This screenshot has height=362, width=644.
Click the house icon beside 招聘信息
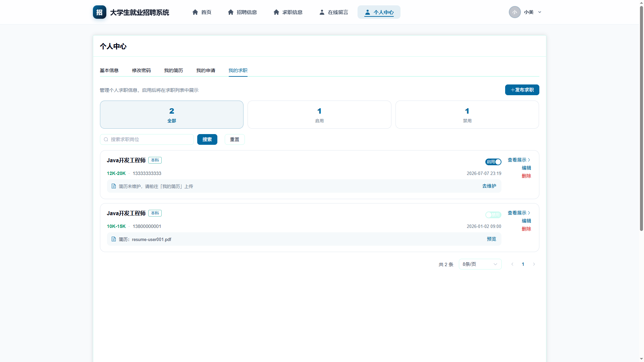[x=231, y=12]
